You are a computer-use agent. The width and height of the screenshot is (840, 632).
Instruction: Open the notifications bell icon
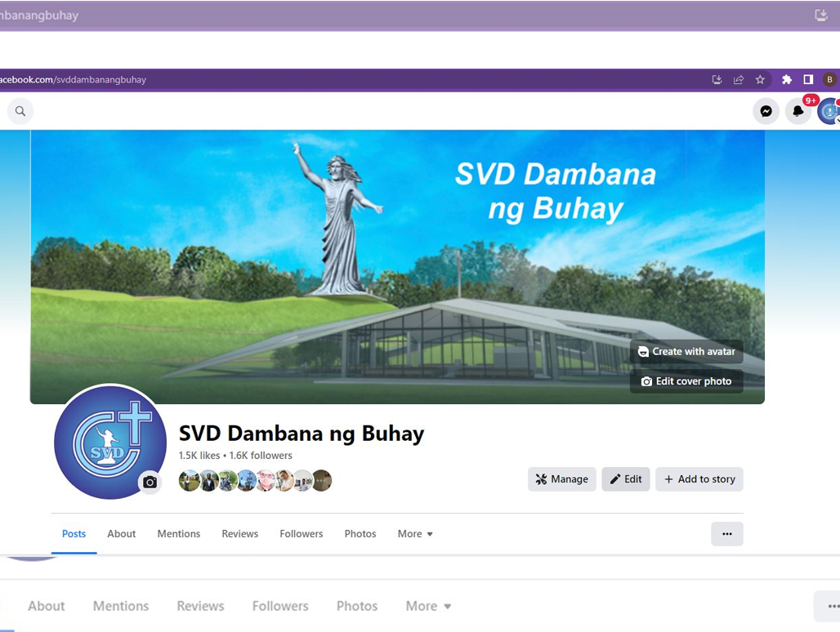(x=798, y=111)
